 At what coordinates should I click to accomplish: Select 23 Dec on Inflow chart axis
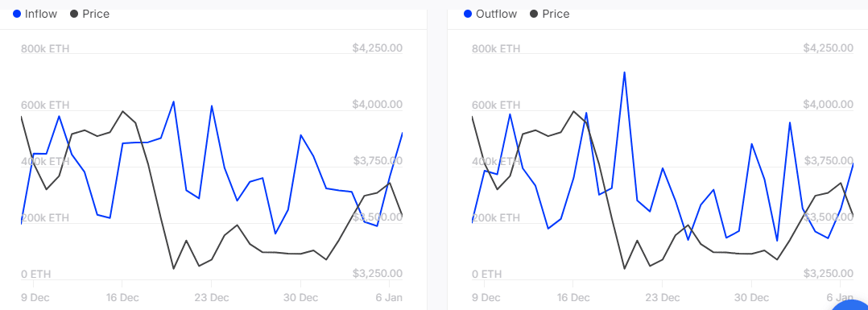coord(211,297)
